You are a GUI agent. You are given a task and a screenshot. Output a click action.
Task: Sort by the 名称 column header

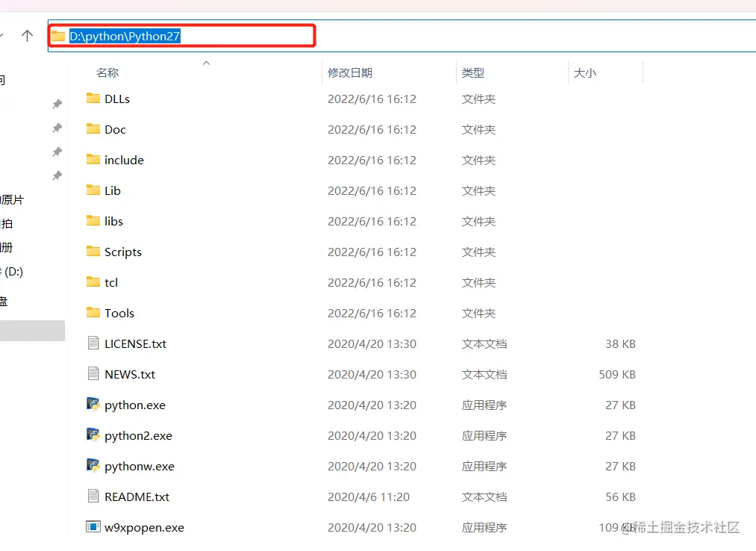[107, 73]
